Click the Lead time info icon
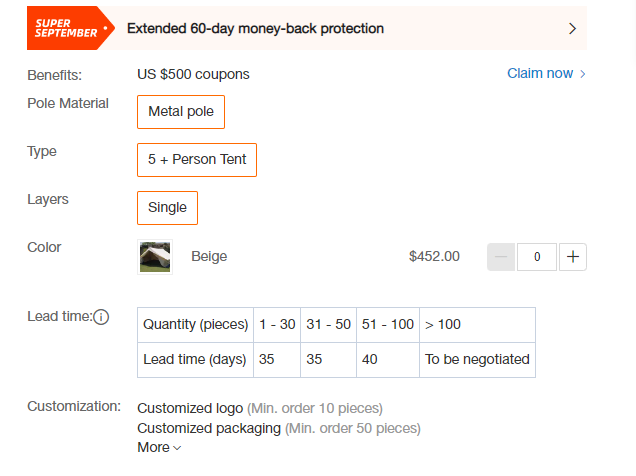 101,317
